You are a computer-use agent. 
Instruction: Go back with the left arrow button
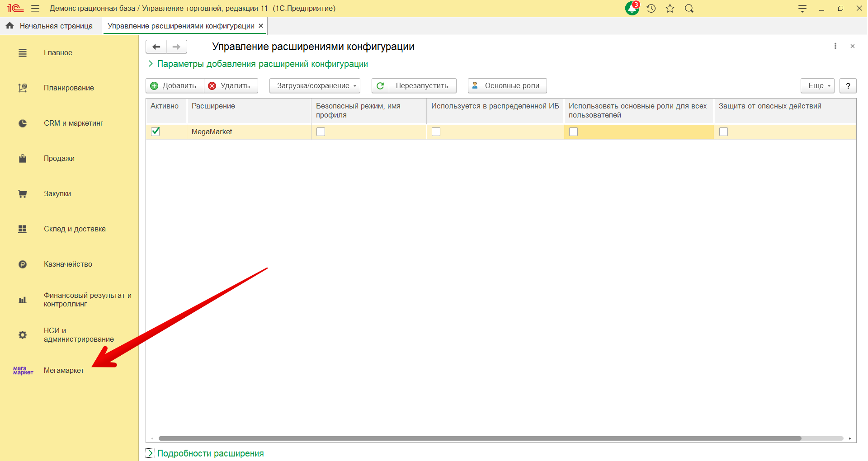coord(156,47)
